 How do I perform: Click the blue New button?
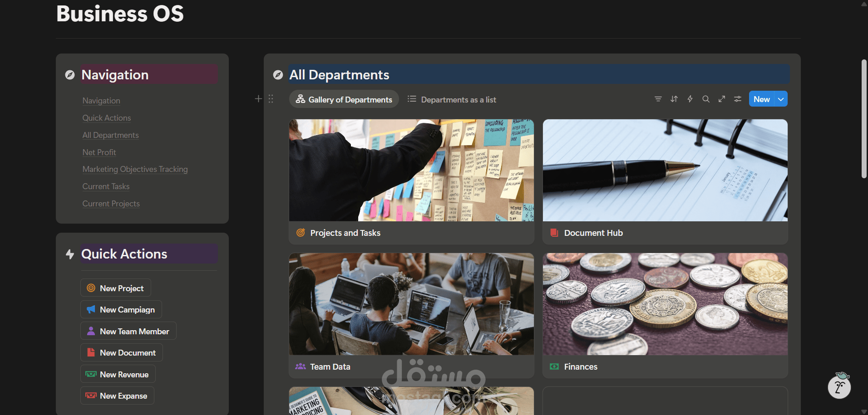pos(762,99)
